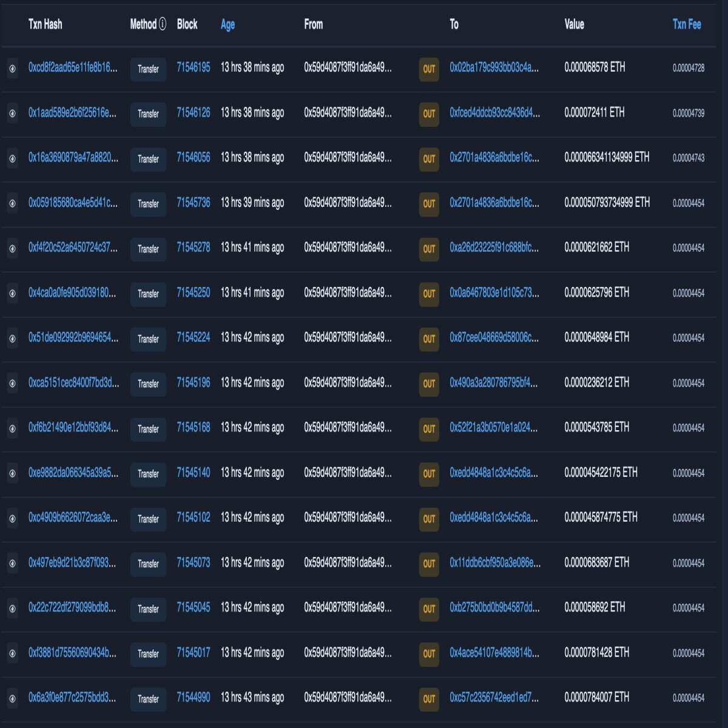The width and height of the screenshot is (728, 728).
Task: Open block 71545224
Action: [x=194, y=337]
